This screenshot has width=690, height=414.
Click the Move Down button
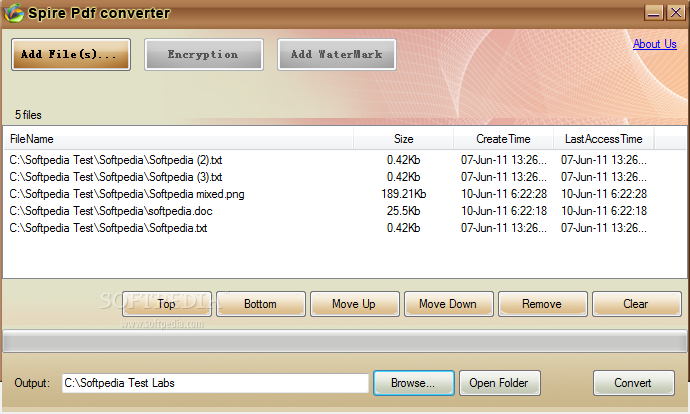[x=448, y=304]
